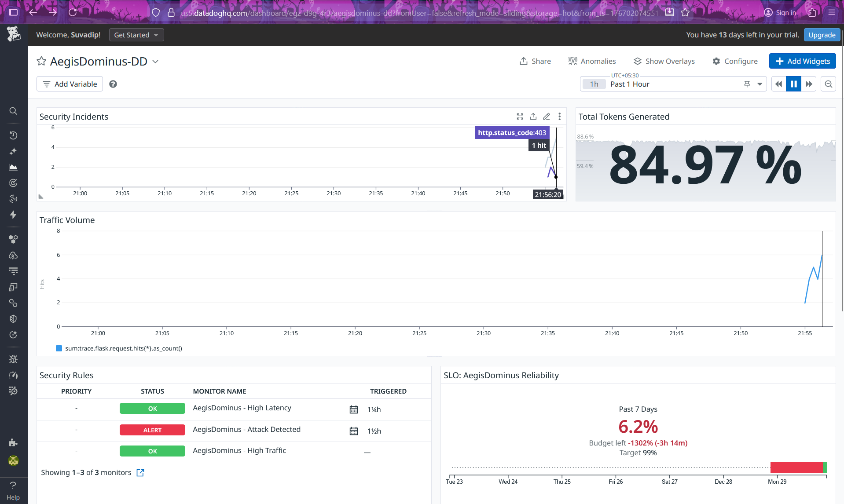This screenshot has height=504, width=844.
Task: Step the time range forward
Action: [x=809, y=84]
